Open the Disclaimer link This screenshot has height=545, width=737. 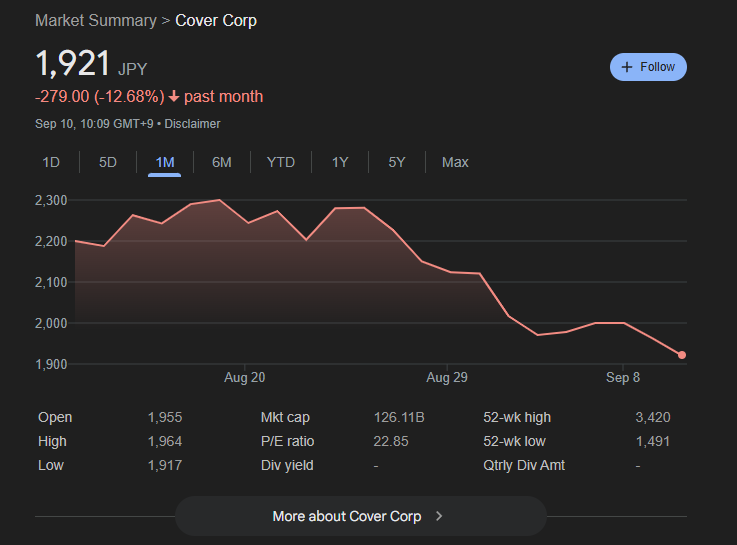(x=192, y=124)
